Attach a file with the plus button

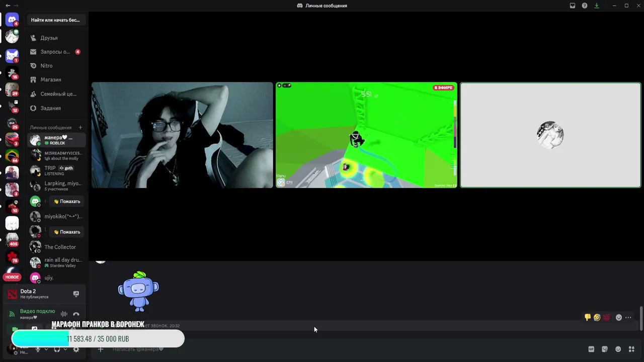click(x=101, y=349)
